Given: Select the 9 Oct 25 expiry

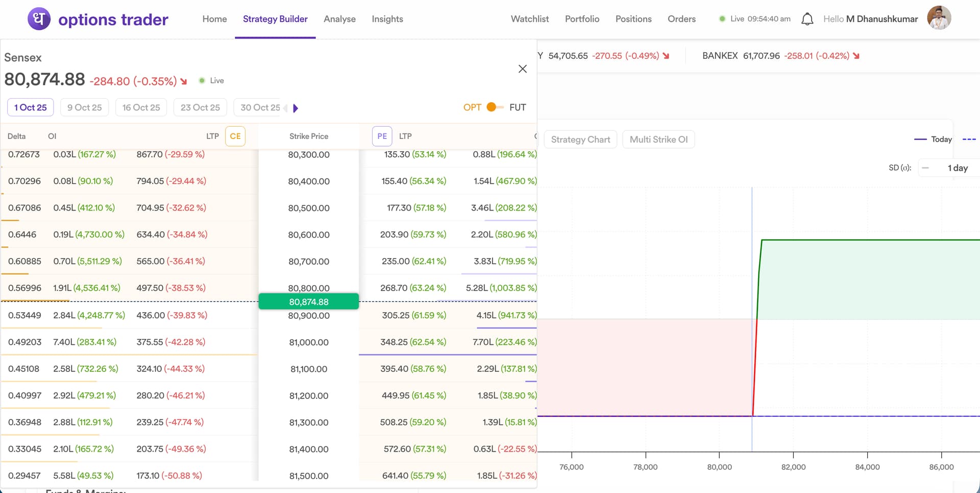Looking at the screenshot, I should pos(84,107).
